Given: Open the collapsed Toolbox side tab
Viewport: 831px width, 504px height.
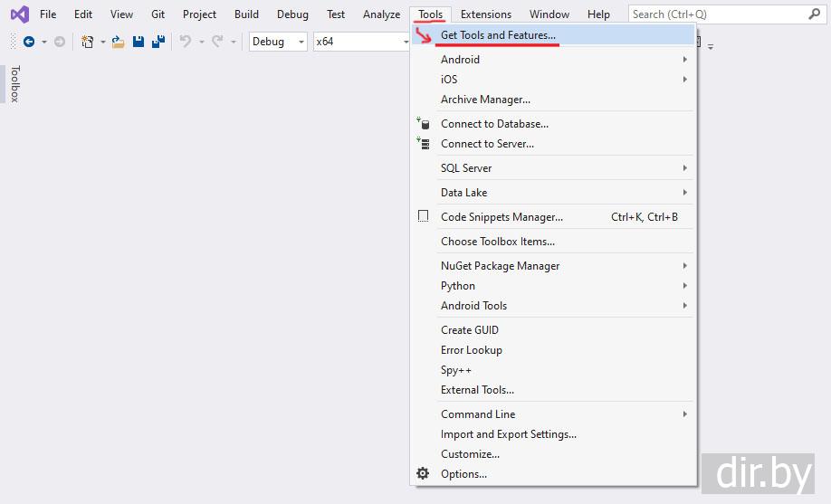Looking at the screenshot, I should (14, 84).
